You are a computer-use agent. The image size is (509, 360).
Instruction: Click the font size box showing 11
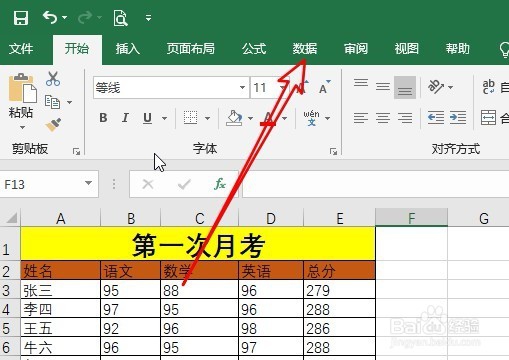pos(264,88)
